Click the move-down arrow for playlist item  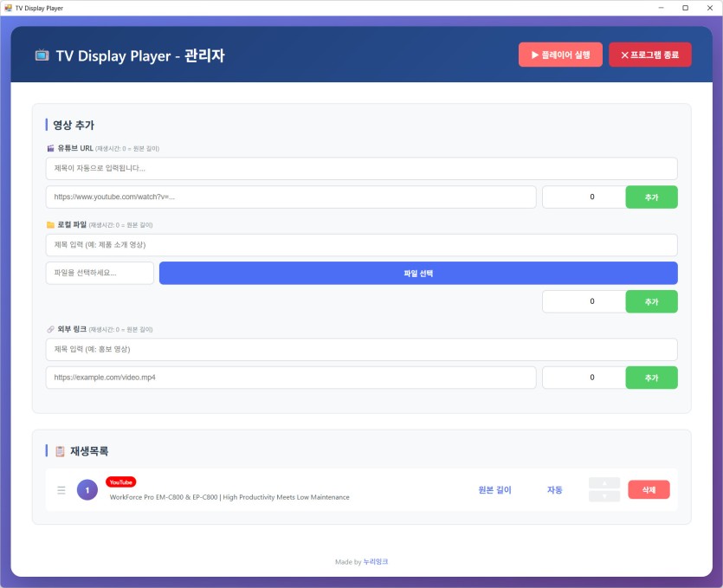point(604,496)
